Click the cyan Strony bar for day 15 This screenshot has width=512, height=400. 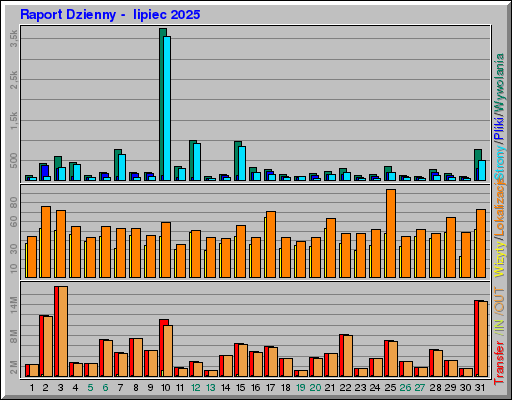(x=242, y=164)
